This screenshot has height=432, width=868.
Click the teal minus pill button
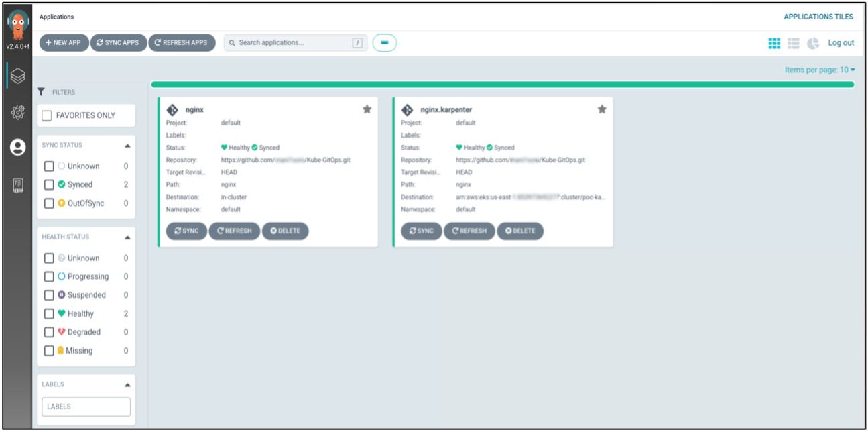pyautogui.click(x=385, y=43)
